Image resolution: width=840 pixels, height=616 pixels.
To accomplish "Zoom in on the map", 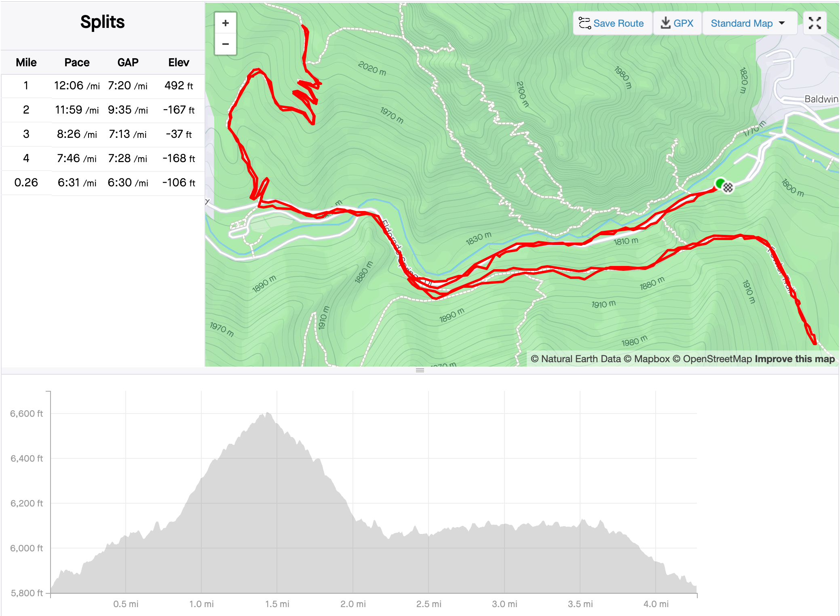I will click(x=226, y=23).
